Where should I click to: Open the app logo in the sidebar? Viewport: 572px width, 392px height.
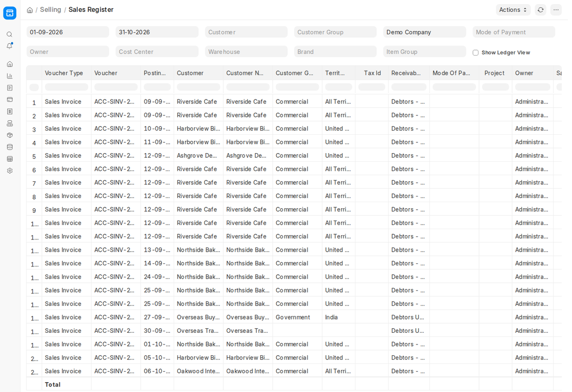(10, 13)
